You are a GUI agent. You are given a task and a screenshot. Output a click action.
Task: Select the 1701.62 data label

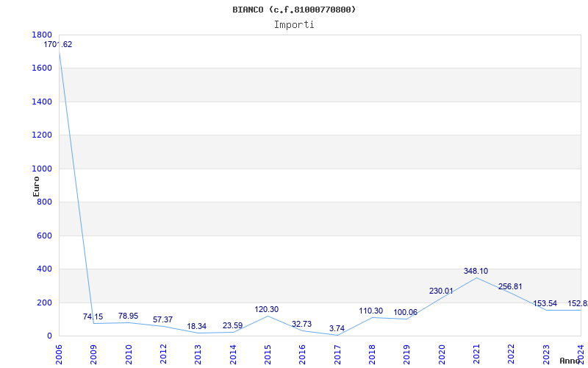tap(58, 44)
